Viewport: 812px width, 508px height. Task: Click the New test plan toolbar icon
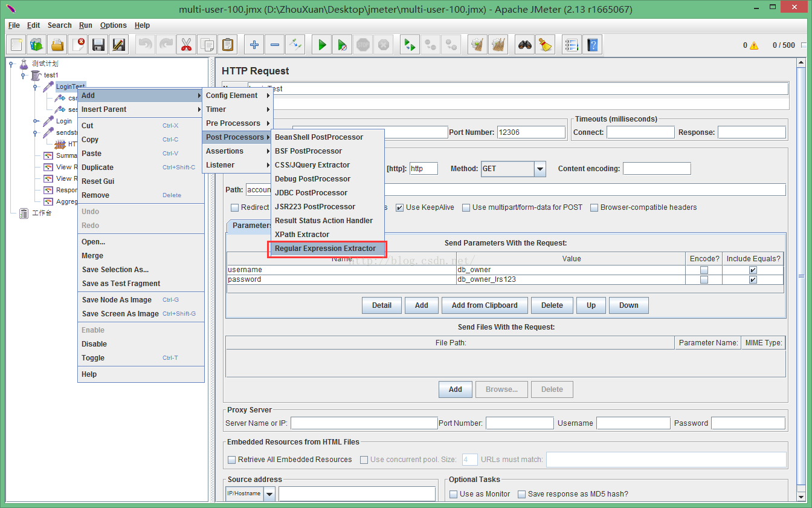[17, 45]
